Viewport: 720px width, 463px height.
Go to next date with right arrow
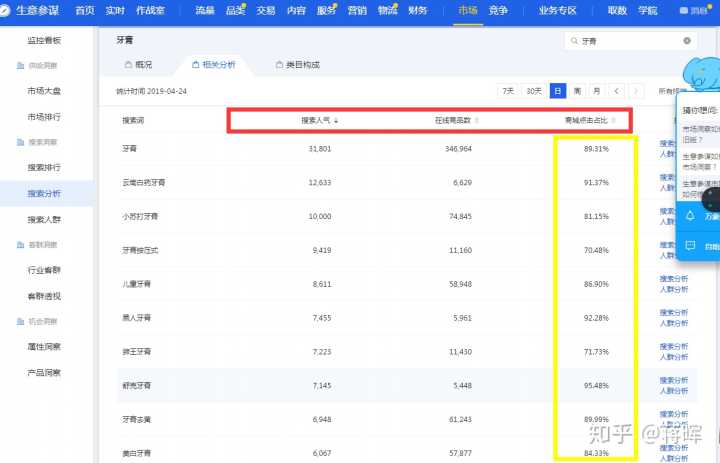636,91
